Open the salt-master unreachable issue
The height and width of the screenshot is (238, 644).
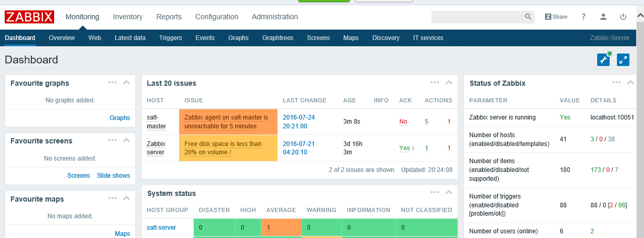pyautogui.click(x=226, y=122)
